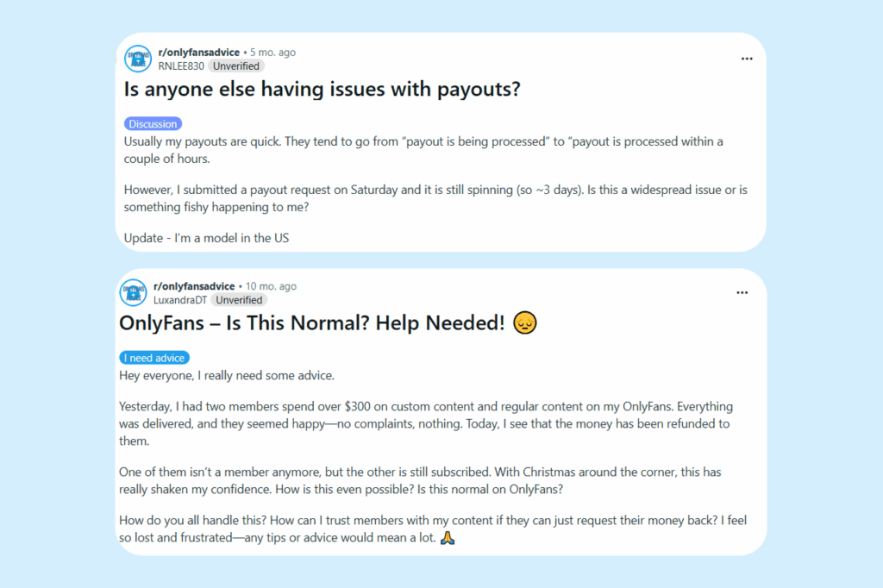This screenshot has height=588, width=883.
Task: Open the three-dot menu on LuxandraDT's post
Action: [x=742, y=293]
